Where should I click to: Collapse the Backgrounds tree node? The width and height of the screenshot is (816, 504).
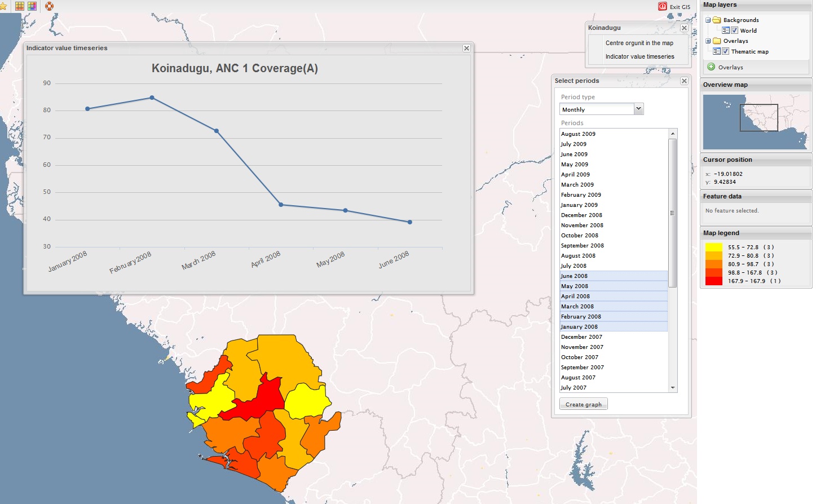pyautogui.click(x=708, y=20)
